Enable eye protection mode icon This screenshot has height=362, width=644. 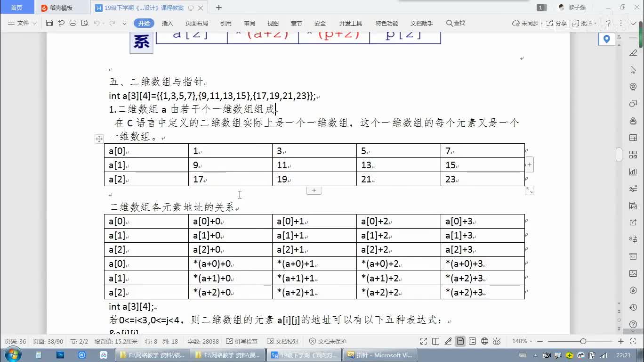pyautogui.click(x=495, y=341)
